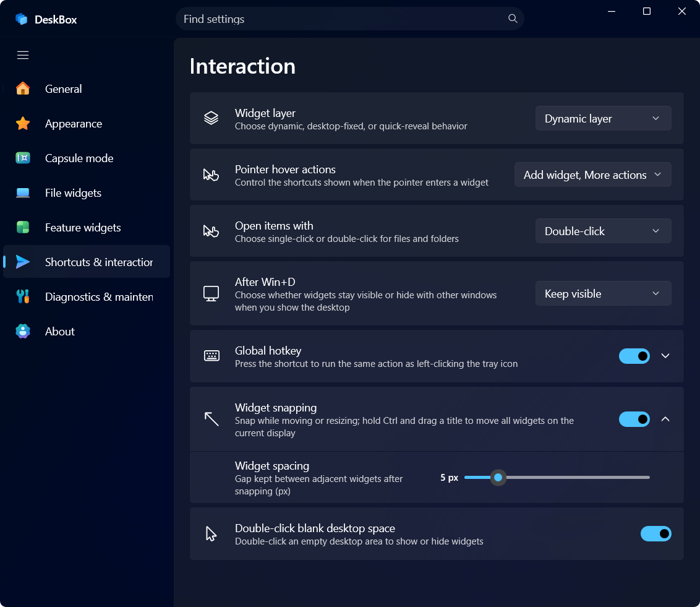Switch to Capsule mode settings
The height and width of the screenshot is (607, 700).
coord(87,158)
